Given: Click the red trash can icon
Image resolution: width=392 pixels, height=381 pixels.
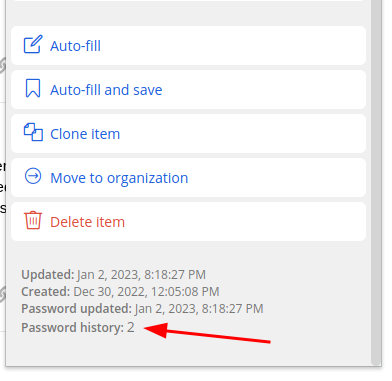Looking at the screenshot, I should tap(33, 220).
